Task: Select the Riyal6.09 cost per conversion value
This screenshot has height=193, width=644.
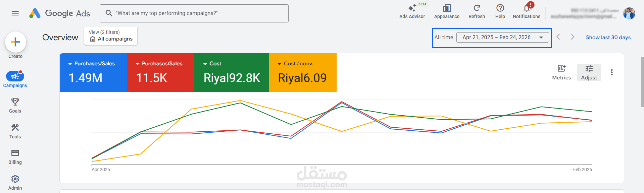Action: 302,78
